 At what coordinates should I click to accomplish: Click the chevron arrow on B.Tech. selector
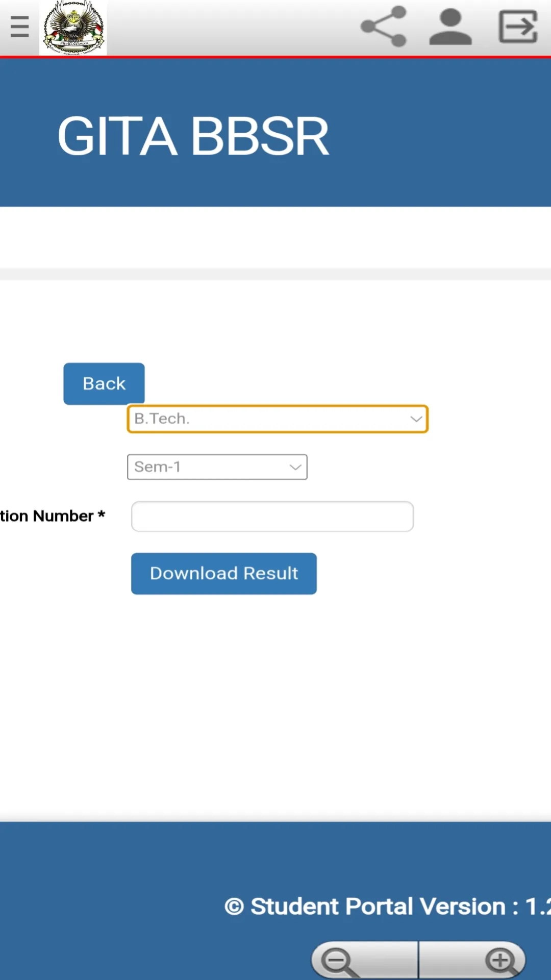416,419
